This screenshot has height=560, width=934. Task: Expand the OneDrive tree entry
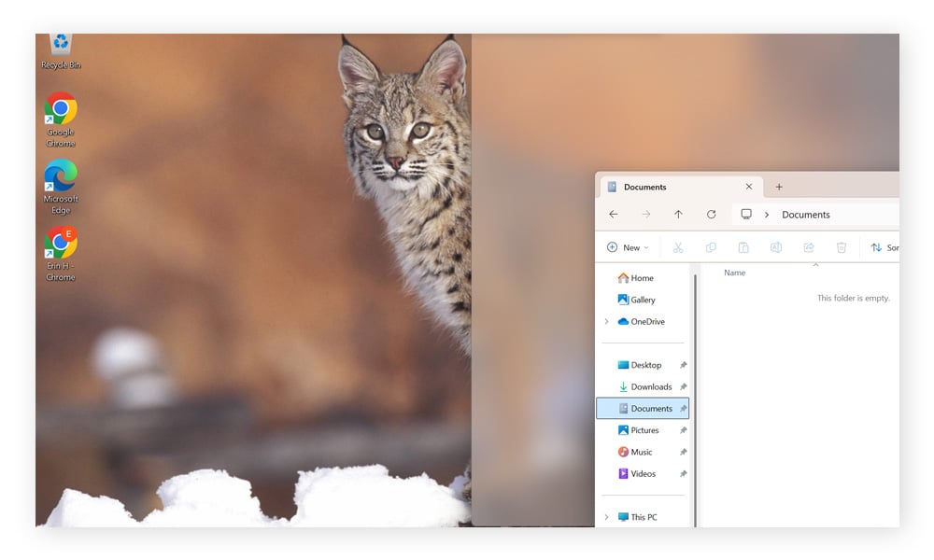pos(606,321)
